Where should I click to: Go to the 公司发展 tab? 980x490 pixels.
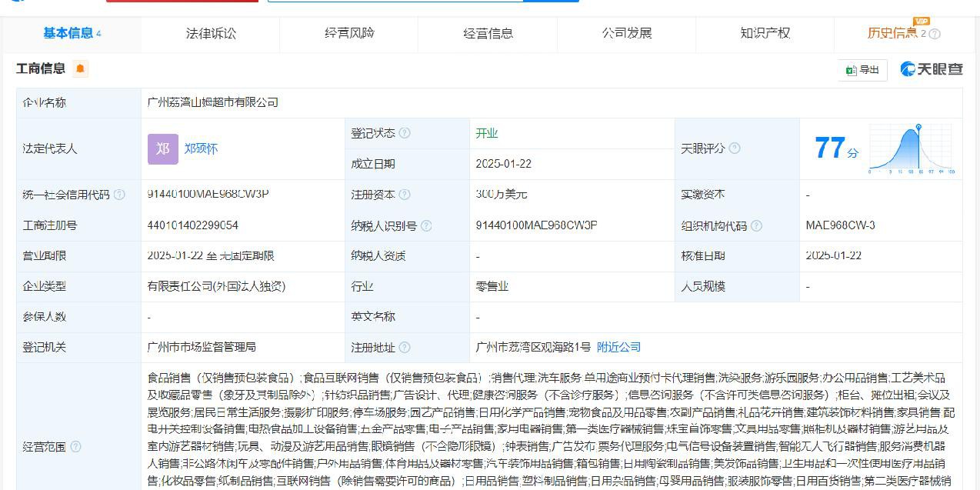(x=626, y=33)
